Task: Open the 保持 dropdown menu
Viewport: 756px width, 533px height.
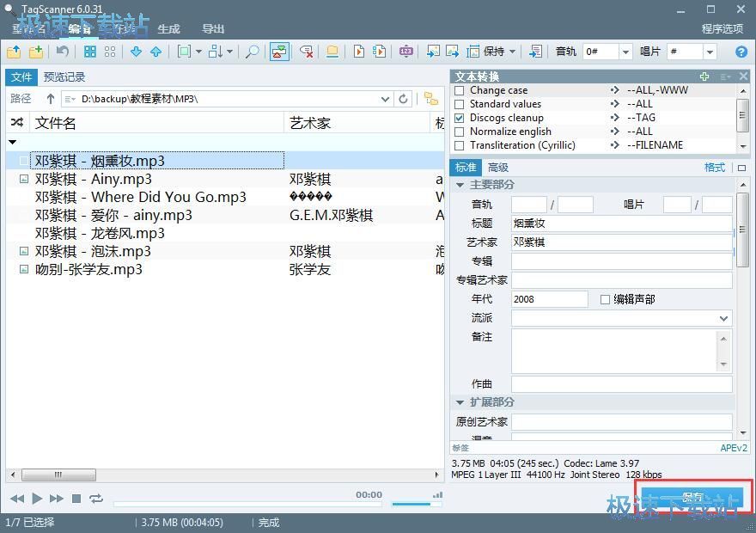Action: tap(512, 51)
